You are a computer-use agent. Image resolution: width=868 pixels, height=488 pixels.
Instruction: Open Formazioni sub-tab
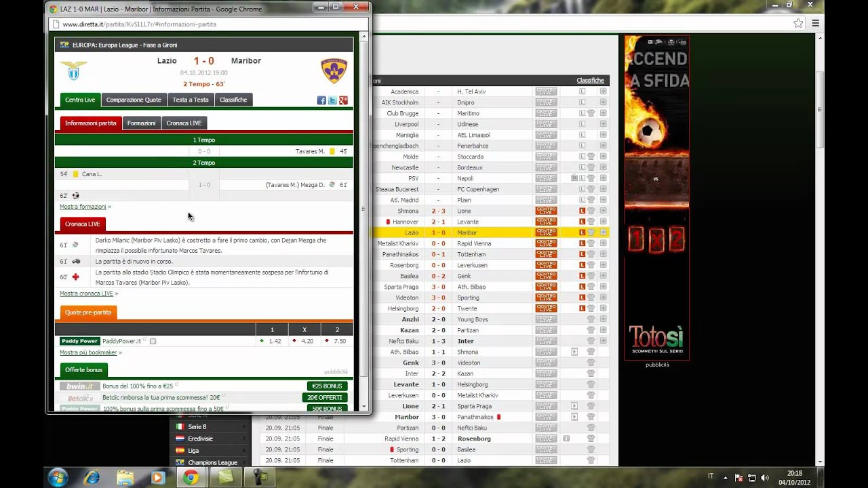142,123
